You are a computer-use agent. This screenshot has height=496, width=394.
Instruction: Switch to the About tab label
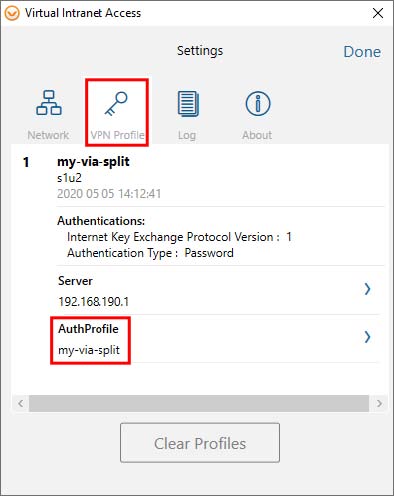(257, 135)
